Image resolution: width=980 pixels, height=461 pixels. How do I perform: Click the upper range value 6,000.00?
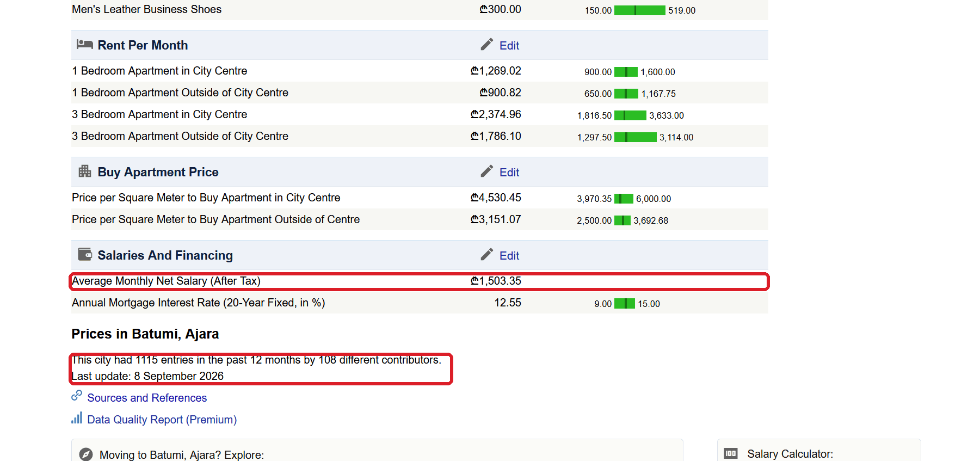pos(654,199)
